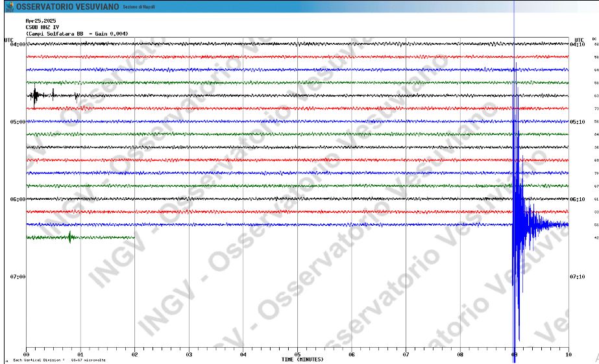The width and height of the screenshot is (599, 364).
Task: Click the DC value 73 in right column
Action: tap(596, 109)
